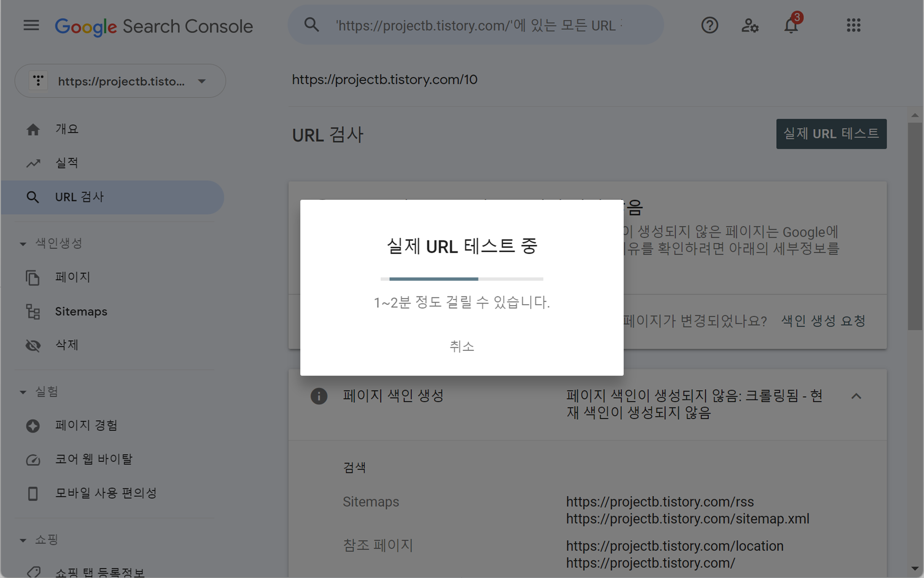Open the hamburger main menu
This screenshot has width=924, height=578.
click(x=31, y=25)
